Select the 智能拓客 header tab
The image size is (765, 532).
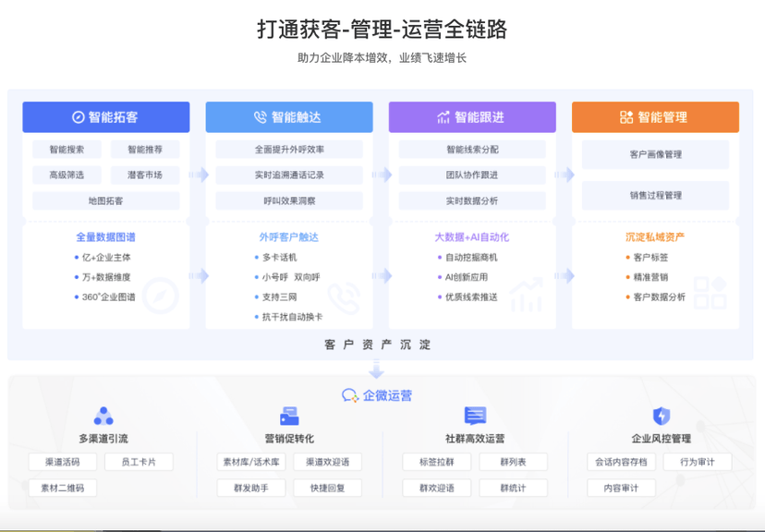(x=106, y=117)
